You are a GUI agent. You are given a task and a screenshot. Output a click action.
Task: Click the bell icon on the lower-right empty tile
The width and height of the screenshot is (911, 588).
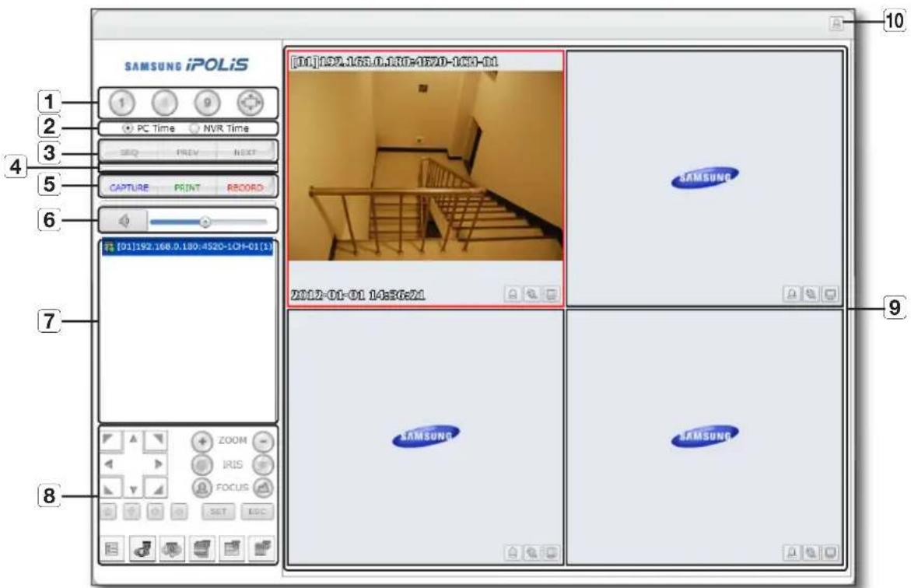(791, 552)
